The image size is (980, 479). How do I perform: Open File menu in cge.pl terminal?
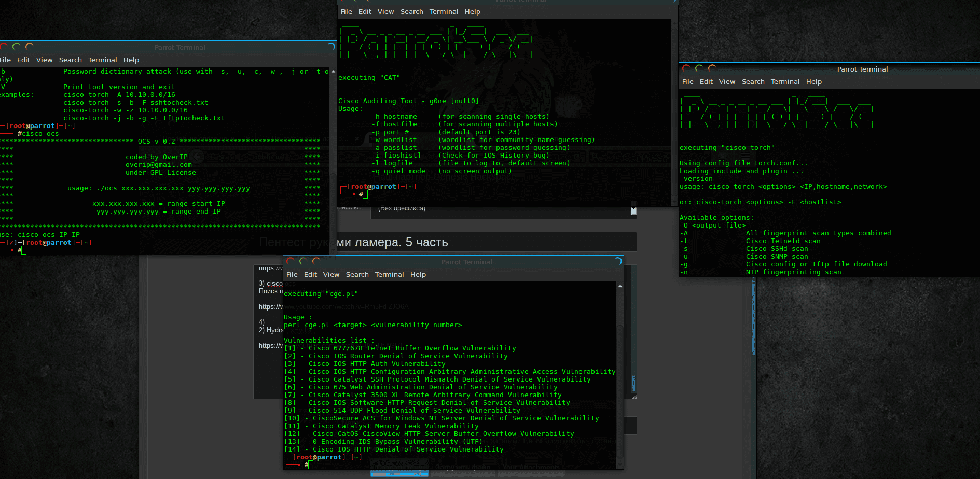[x=292, y=275]
